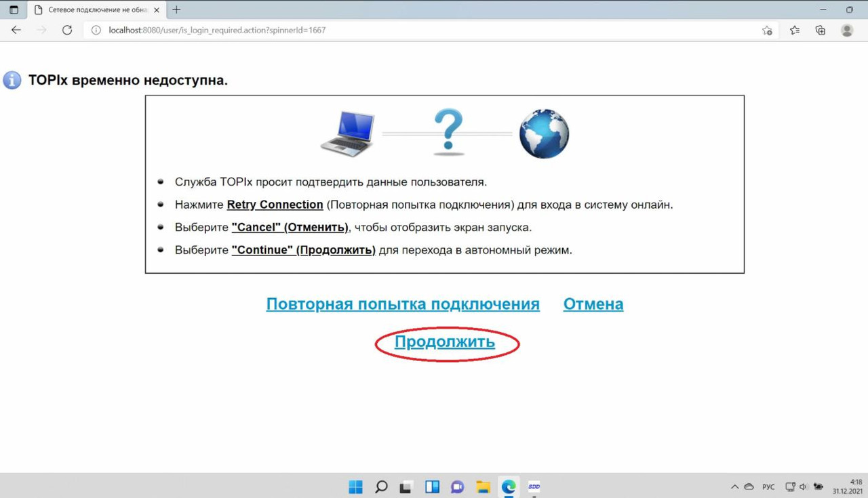This screenshot has width=868, height=498.
Task: Restore down the browser window
Action: [850, 10]
